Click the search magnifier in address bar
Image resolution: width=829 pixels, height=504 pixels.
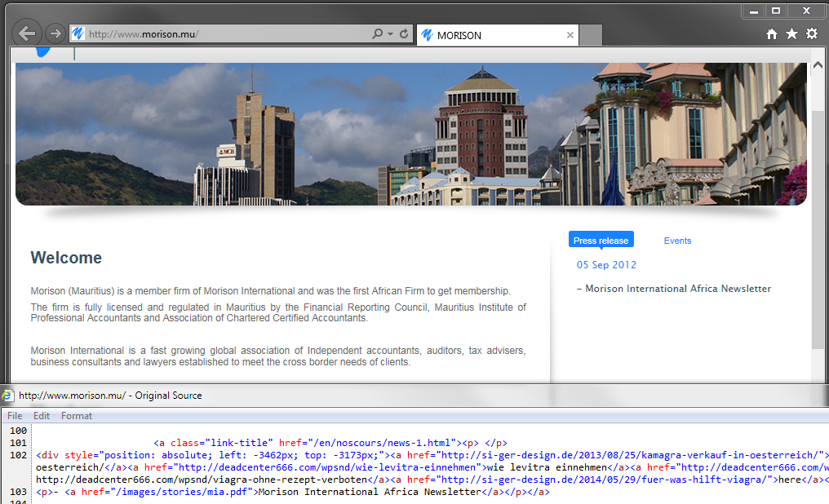coord(377,33)
